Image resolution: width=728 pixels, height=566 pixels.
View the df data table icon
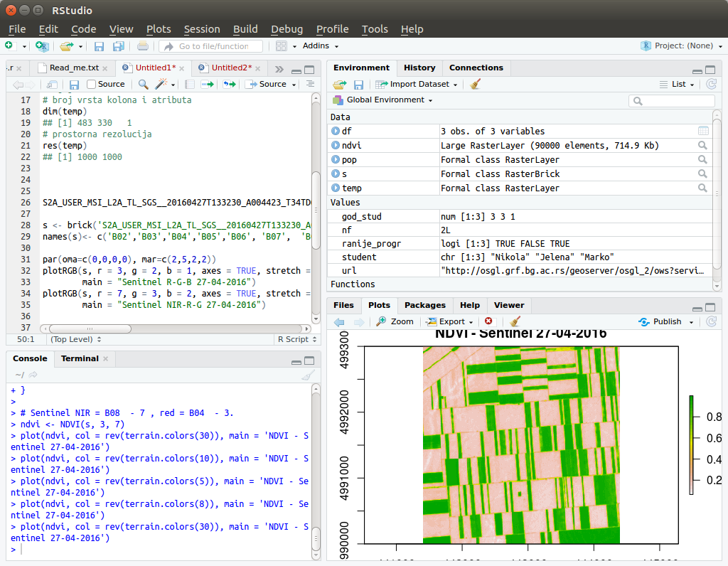702,131
